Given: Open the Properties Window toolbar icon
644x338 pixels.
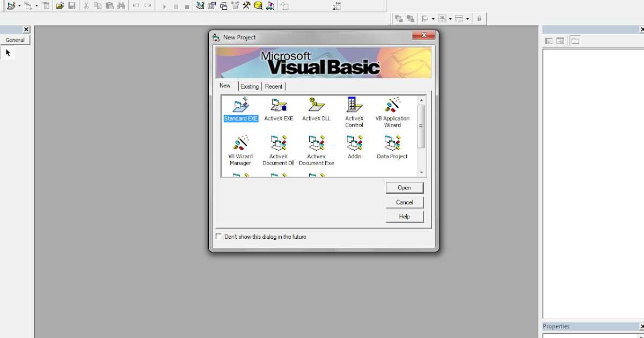Looking at the screenshot, I should pos(212,6).
